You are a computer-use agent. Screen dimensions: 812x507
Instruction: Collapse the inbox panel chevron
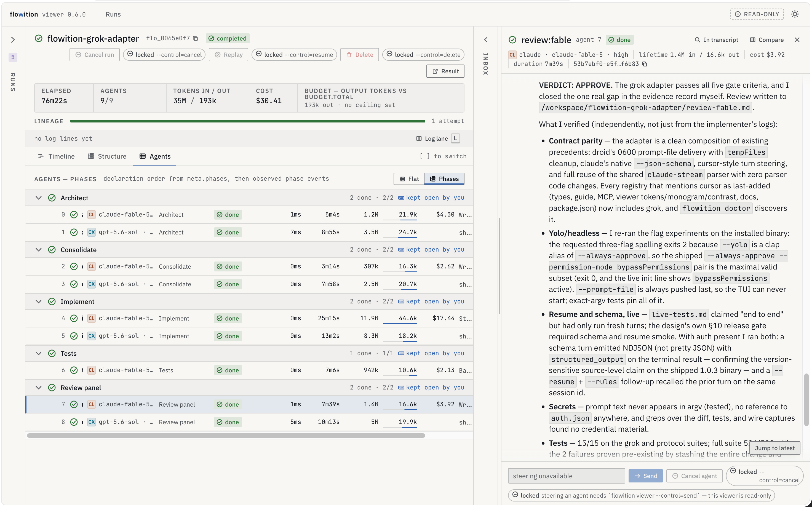485,39
